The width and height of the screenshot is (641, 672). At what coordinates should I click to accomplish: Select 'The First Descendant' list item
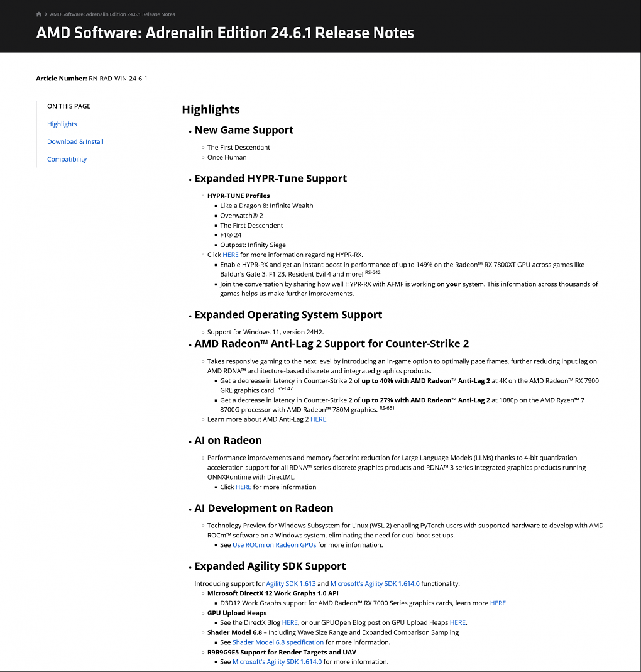(239, 147)
